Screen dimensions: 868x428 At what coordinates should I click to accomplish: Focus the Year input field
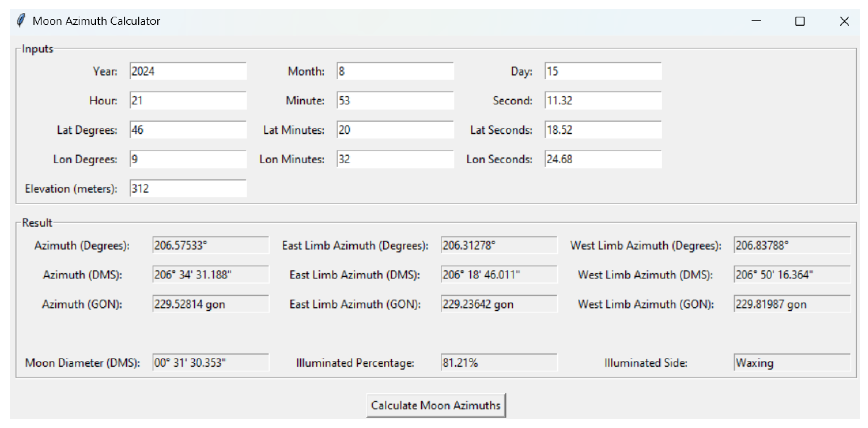click(x=188, y=71)
